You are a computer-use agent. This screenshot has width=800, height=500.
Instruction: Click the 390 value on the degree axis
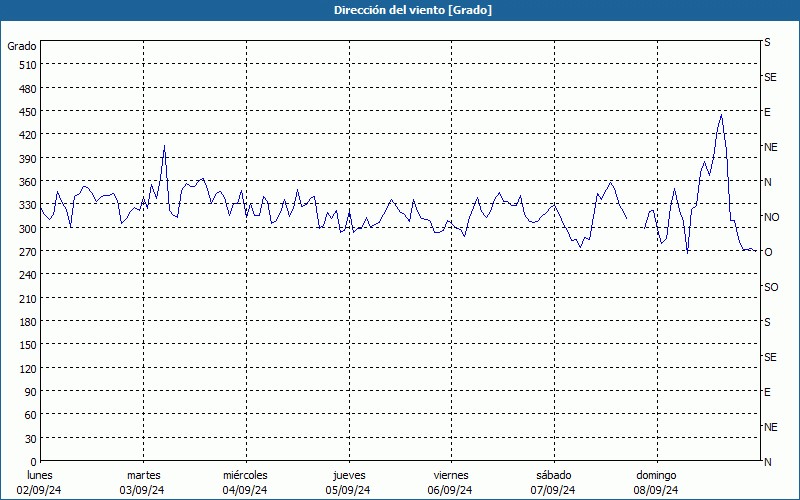point(28,159)
